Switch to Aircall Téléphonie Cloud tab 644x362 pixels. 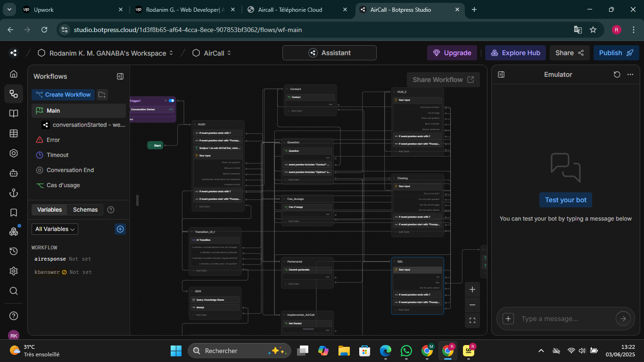coord(297,9)
